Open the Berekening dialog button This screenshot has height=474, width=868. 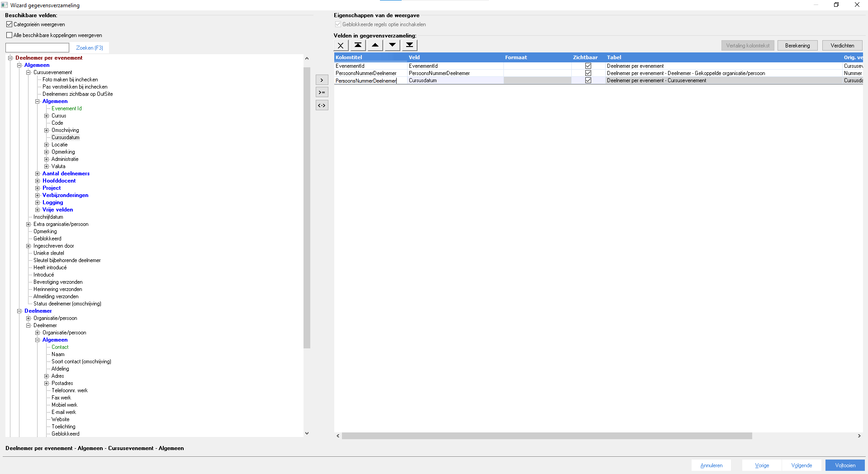click(x=797, y=46)
